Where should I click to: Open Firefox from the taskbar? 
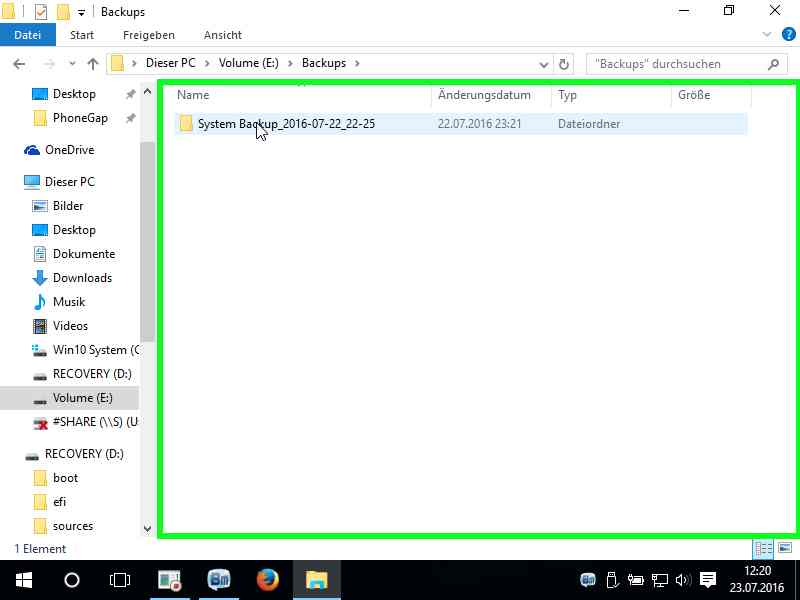click(x=267, y=580)
